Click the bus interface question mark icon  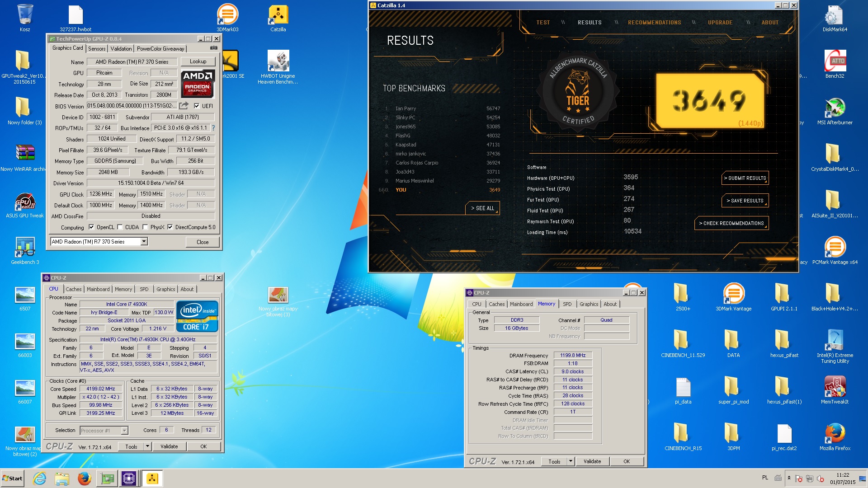pyautogui.click(x=213, y=128)
